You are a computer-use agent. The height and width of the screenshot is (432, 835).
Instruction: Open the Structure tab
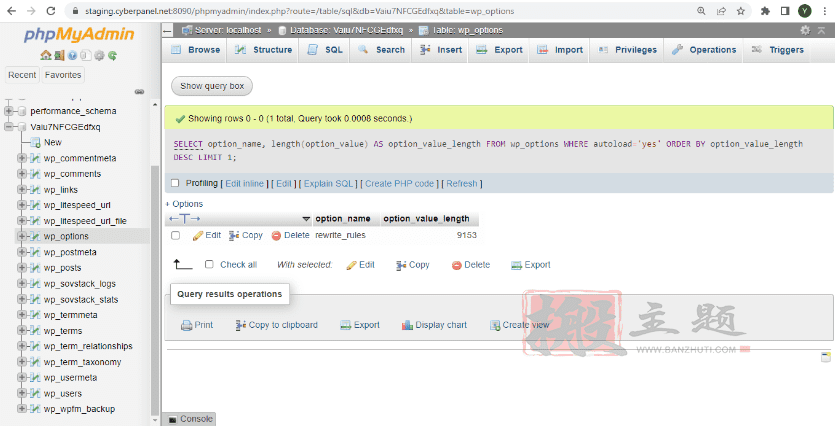(264, 50)
